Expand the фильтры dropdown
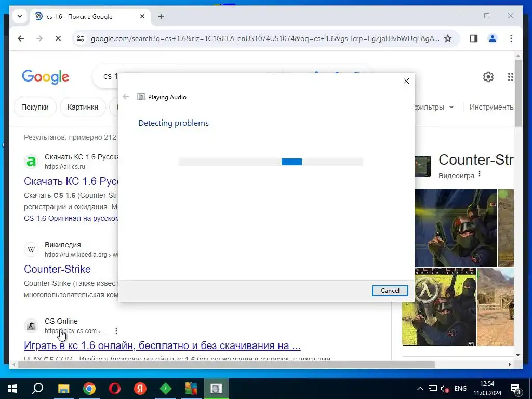The height and width of the screenshot is (399, 532). [x=434, y=107]
